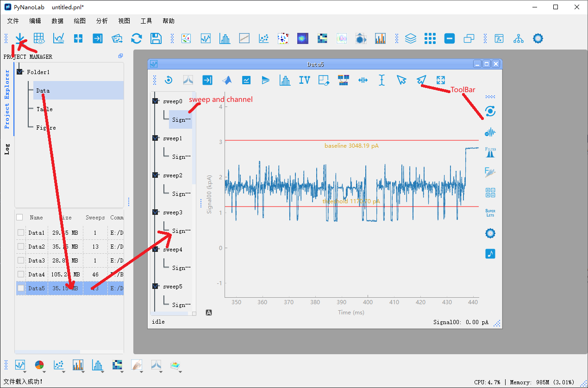Click the horizontal scrollbar under the data table

(48, 352)
